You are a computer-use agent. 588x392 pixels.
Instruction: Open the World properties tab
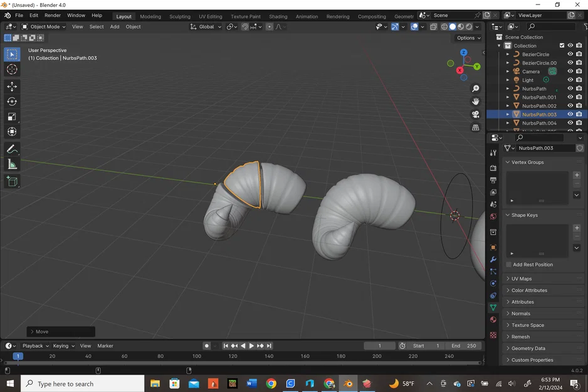click(x=493, y=216)
